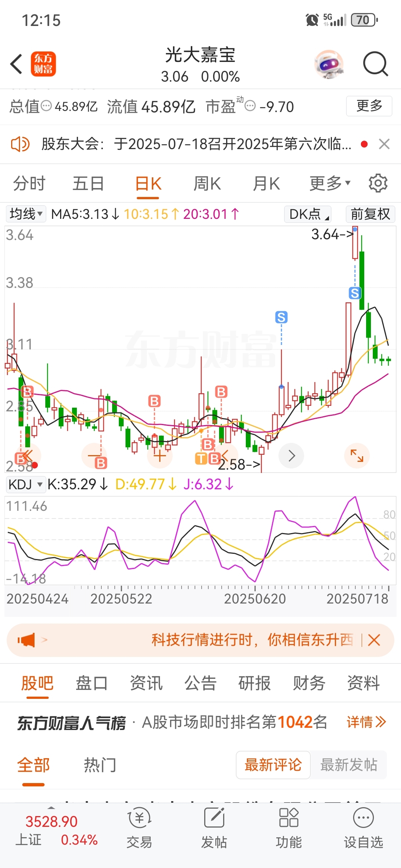Select the 日K chart tab
The width and height of the screenshot is (401, 868).
pos(148,184)
